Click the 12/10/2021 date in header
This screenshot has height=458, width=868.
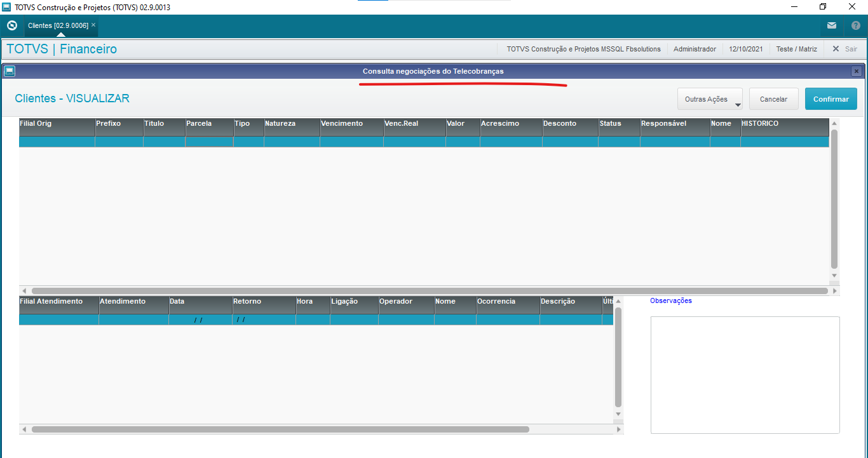coord(746,49)
